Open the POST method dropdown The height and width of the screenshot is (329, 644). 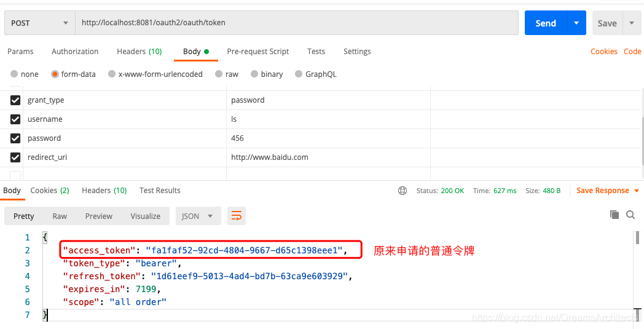[x=40, y=23]
